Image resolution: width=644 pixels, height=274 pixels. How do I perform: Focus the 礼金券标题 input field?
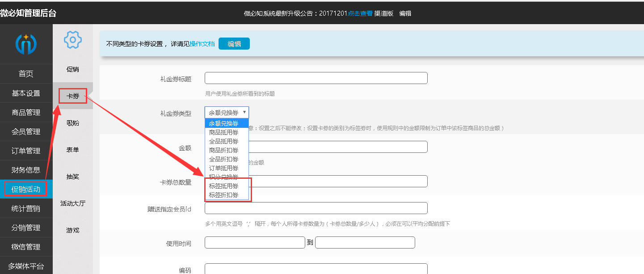coord(316,78)
